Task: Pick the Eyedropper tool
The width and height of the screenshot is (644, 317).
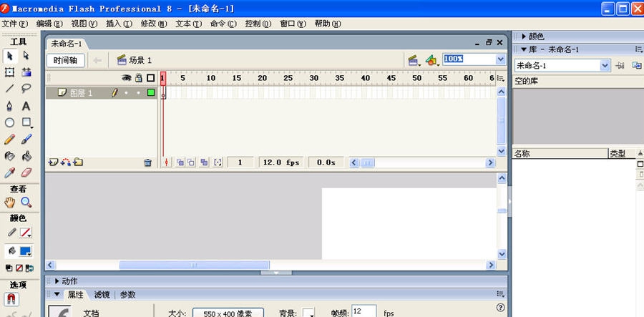Action: pos(9,172)
